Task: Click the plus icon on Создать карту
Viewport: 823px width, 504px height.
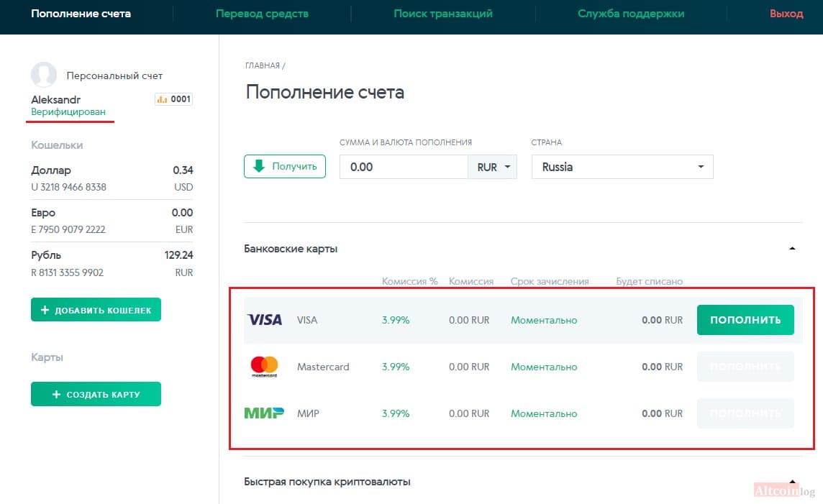Action: 57,395
